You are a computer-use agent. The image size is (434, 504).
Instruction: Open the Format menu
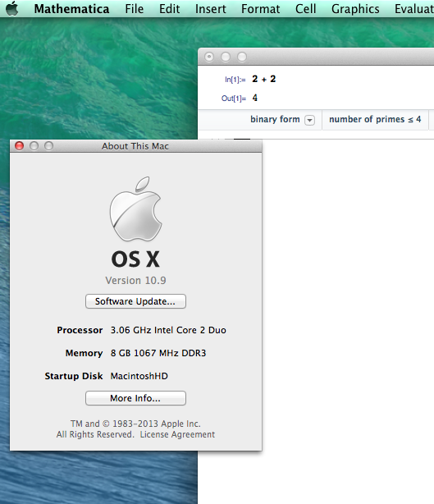(x=261, y=9)
